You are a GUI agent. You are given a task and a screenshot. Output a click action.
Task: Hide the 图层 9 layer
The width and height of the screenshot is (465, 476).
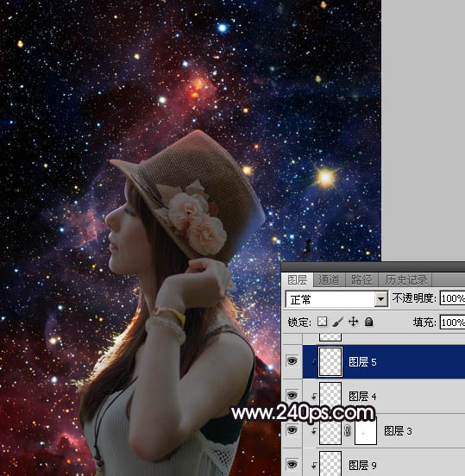pyautogui.click(x=292, y=464)
